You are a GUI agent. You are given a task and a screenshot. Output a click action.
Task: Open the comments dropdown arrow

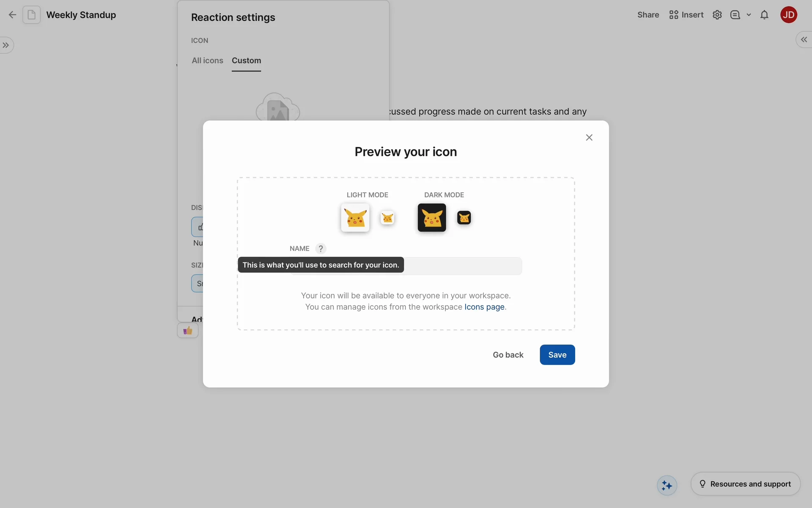(749, 15)
